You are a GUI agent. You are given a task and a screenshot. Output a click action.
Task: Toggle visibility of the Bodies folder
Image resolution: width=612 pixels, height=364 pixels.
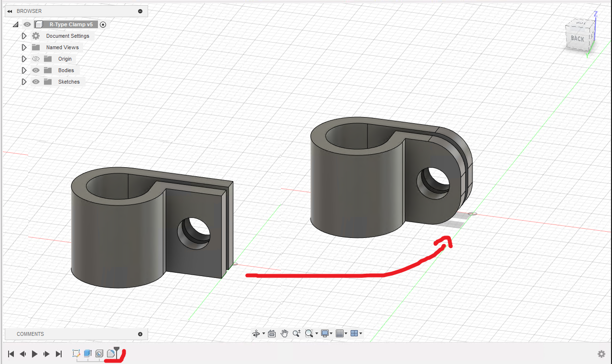(36, 70)
